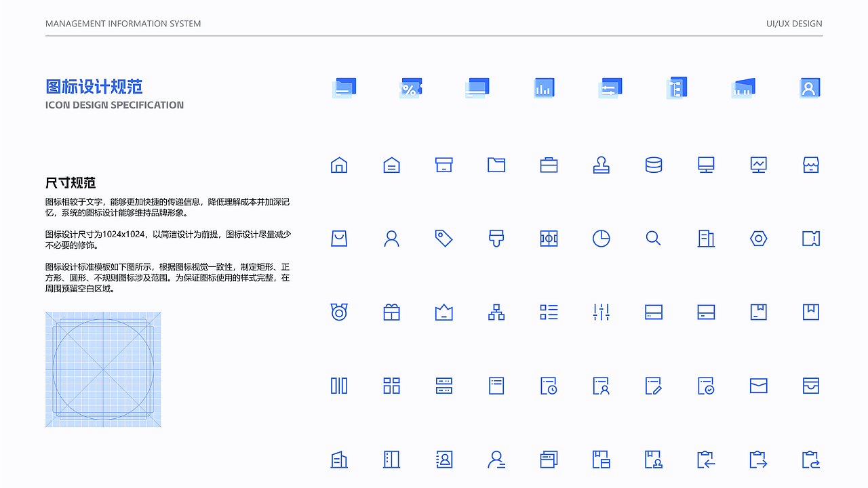Image resolution: width=868 pixels, height=488 pixels.
Task: Select the overlapping windows icon
Action: [549, 460]
